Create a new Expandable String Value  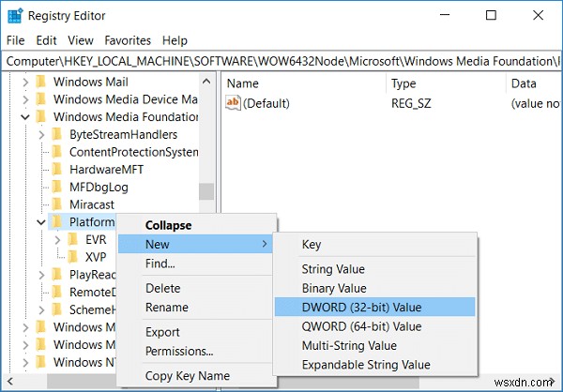click(374, 365)
